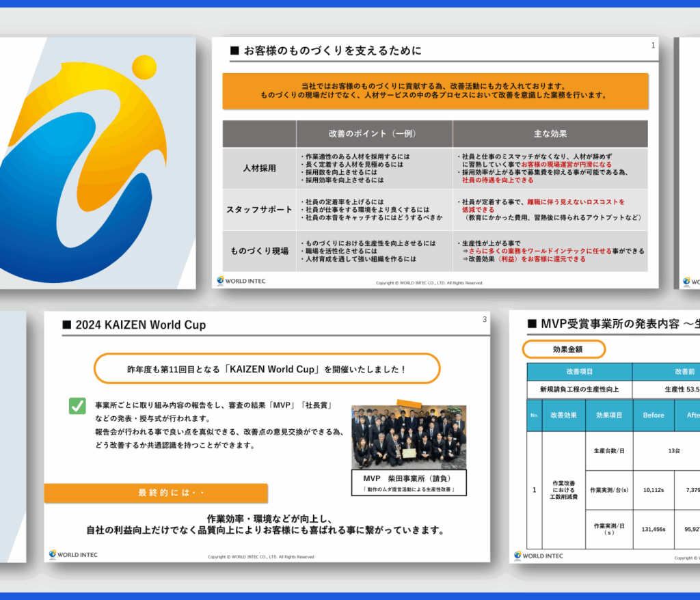Viewport: 700px width, 600px height.
Task: Click the title 2024 KAIZEN World Cup
Action: (141, 325)
